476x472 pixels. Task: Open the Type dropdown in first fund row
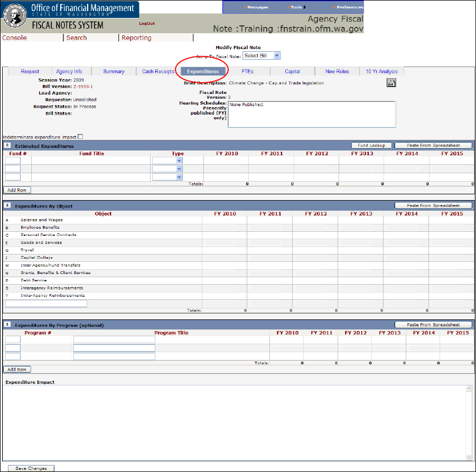[167, 161]
